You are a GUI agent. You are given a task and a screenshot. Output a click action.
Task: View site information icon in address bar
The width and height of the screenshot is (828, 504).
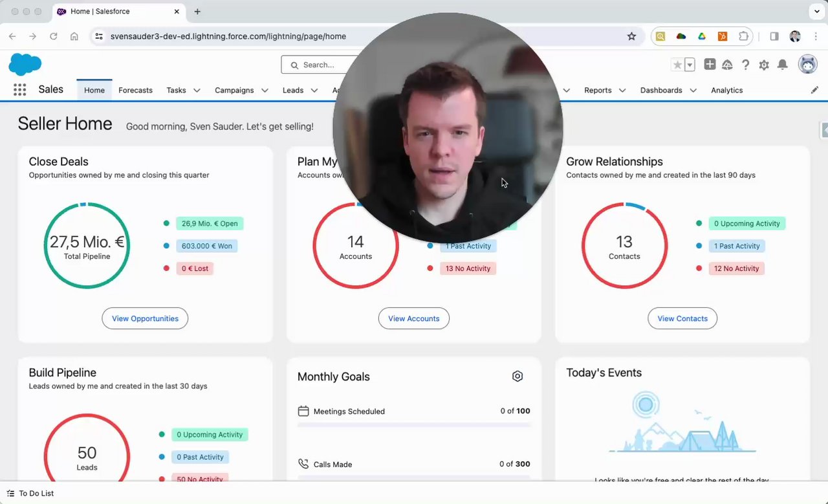(98, 36)
